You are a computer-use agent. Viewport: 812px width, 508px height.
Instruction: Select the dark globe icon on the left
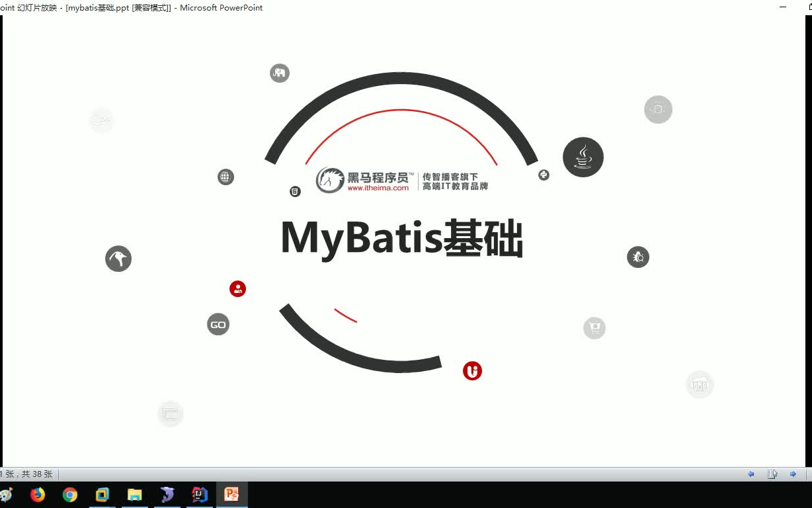[225, 177]
